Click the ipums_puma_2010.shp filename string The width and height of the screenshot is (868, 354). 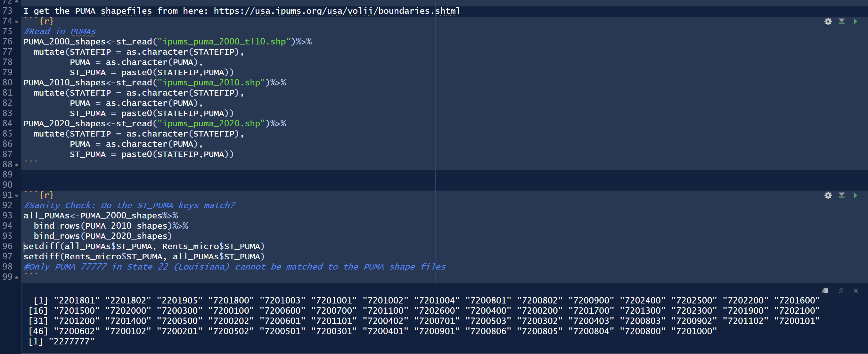[x=211, y=83]
